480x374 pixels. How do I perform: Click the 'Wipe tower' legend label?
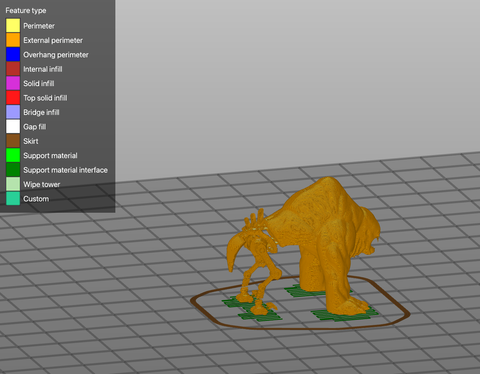42,184
